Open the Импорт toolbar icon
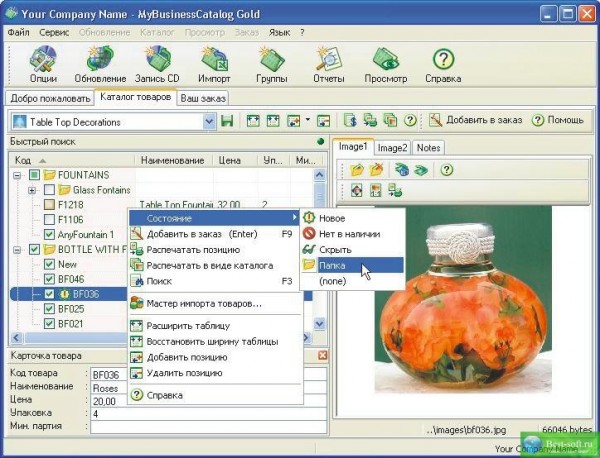The image size is (600, 458). (x=214, y=64)
